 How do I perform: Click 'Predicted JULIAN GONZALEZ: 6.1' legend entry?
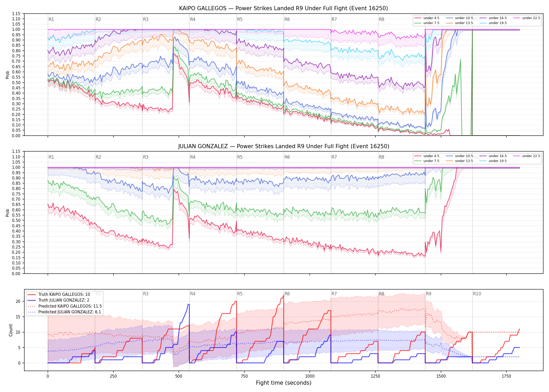click(64, 312)
